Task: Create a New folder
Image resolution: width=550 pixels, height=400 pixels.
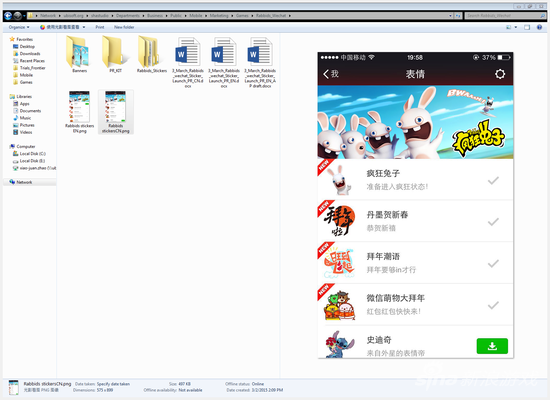Action: click(124, 27)
